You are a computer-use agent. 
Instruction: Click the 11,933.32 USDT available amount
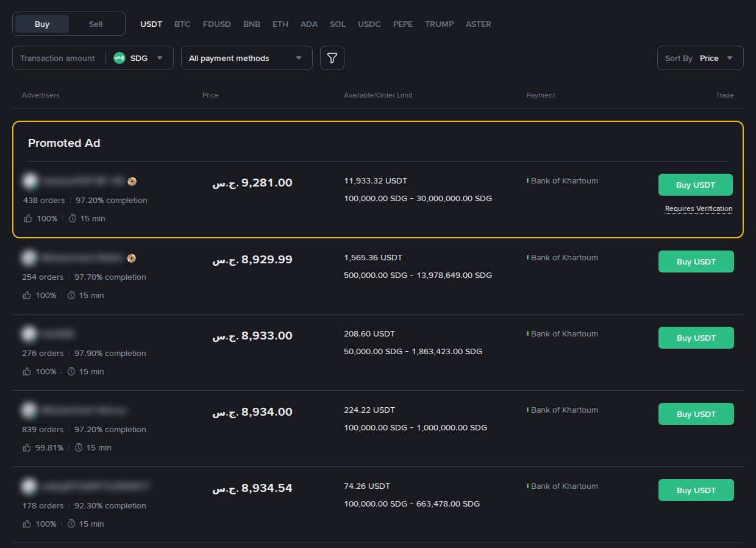[x=376, y=181]
